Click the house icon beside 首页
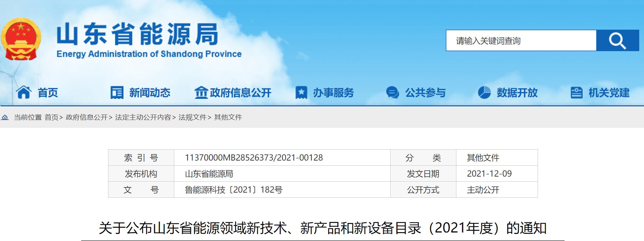 point(24,92)
